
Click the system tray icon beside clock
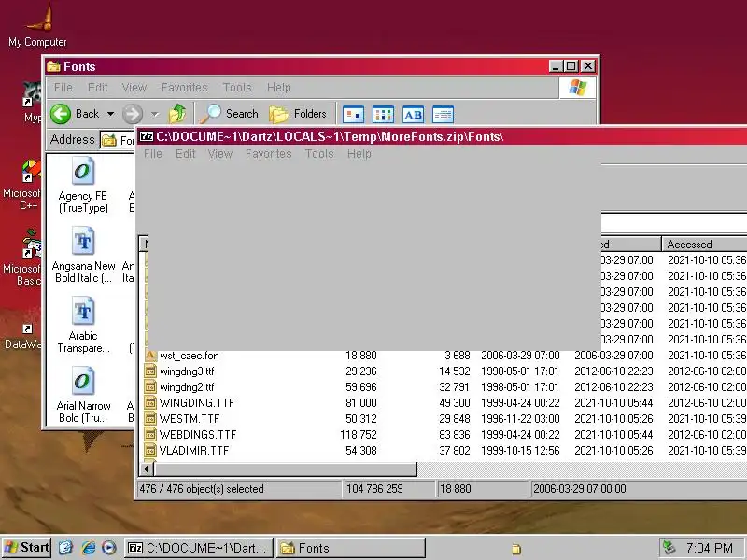pyautogui.click(x=669, y=548)
